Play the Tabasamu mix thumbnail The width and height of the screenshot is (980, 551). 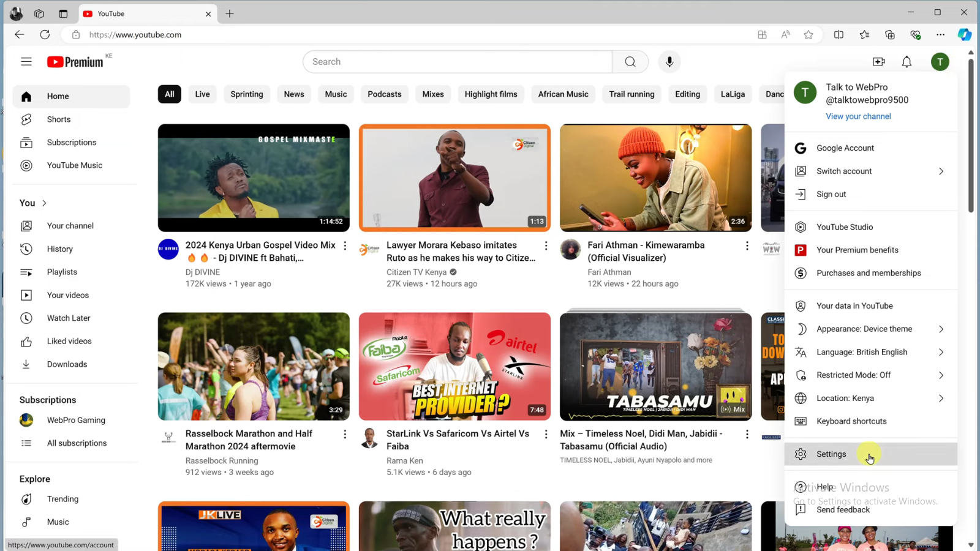[655, 366]
